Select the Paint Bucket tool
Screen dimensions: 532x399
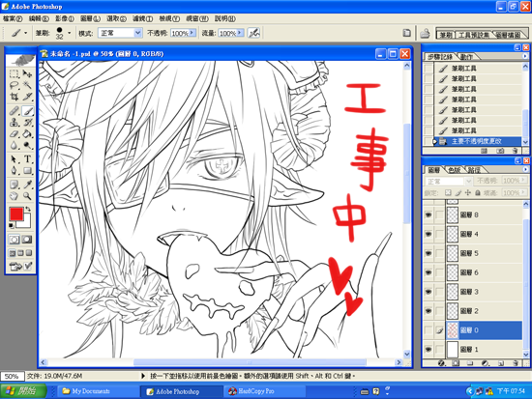[x=27, y=134]
